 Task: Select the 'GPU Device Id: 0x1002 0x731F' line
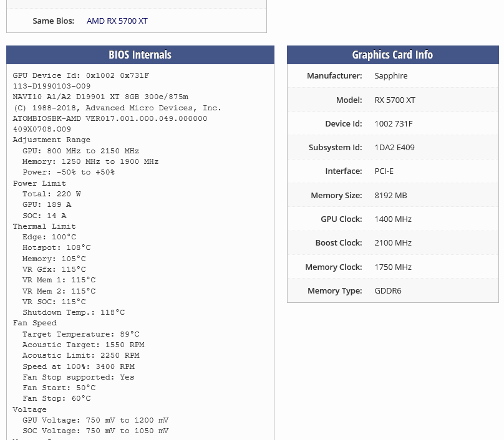81,75
